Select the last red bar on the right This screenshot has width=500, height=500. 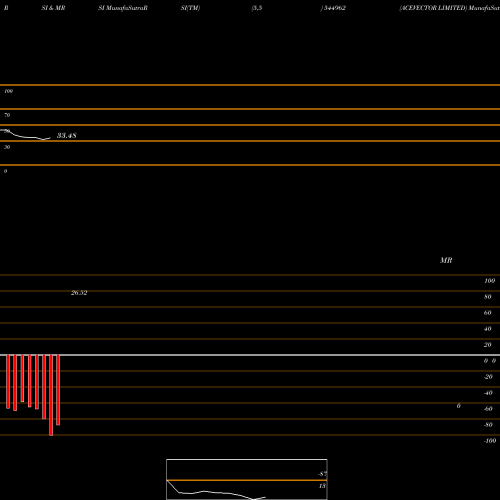tap(58, 390)
